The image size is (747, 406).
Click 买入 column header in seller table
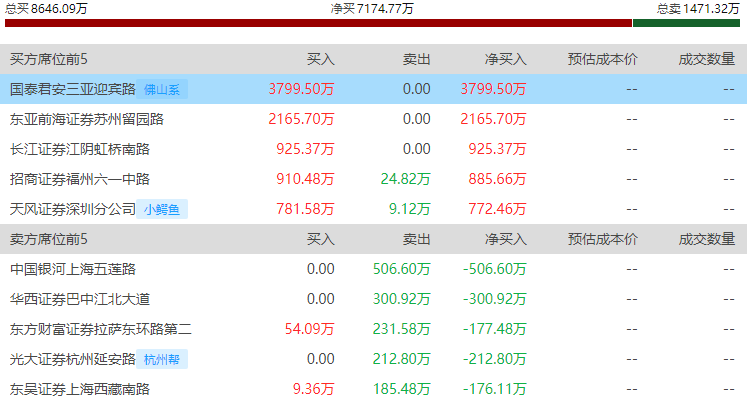point(321,239)
